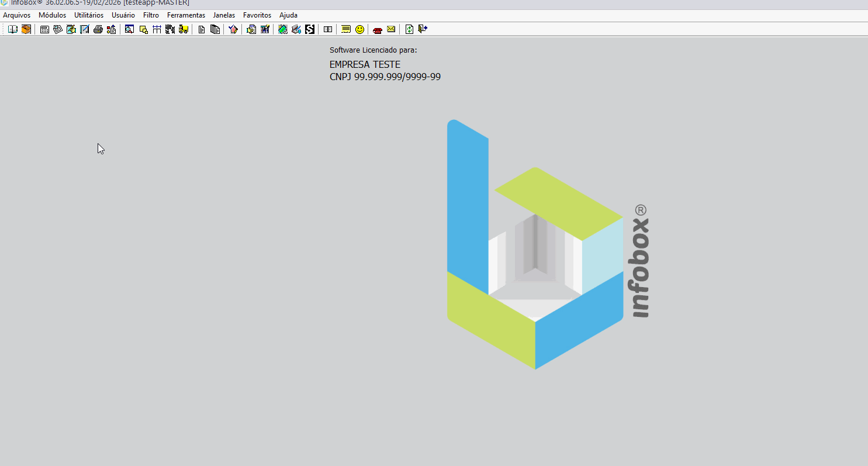
Task: Click the open book toolbar icon
Action: [x=12, y=29]
